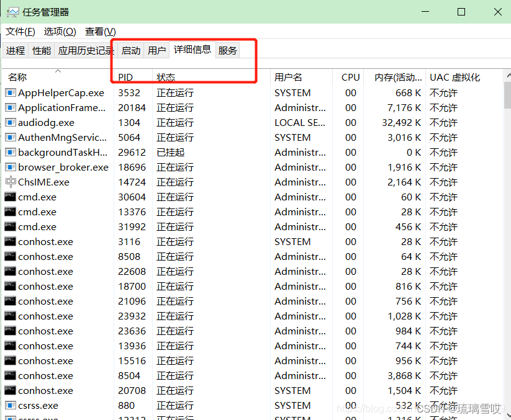This screenshot has width=511, height=420.
Task: Click the Task Manager title bar icon
Action: click(x=13, y=12)
